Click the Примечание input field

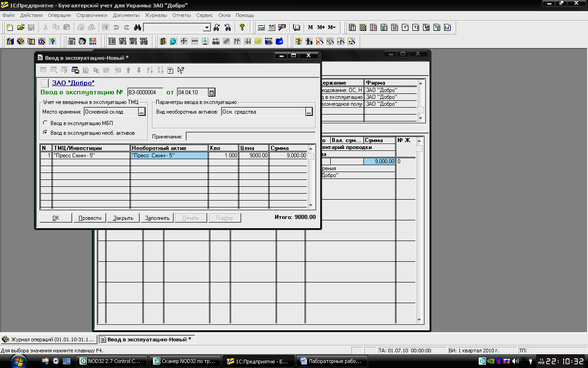(250, 137)
